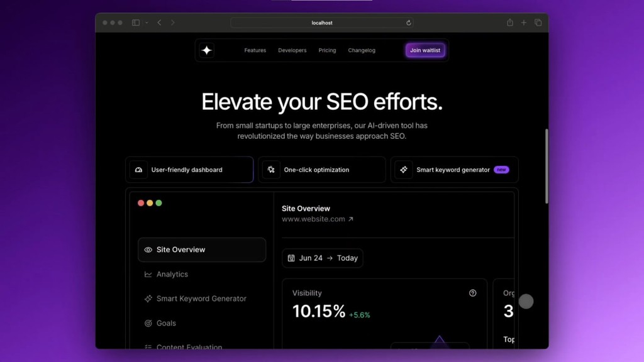
Task: Click the sparkle keyword generator icon
Action: click(404, 170)
